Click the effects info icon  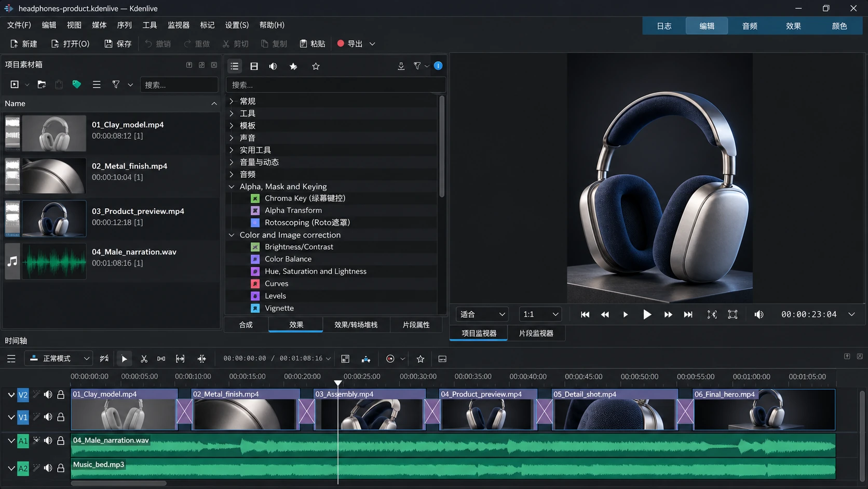[438, 65]
